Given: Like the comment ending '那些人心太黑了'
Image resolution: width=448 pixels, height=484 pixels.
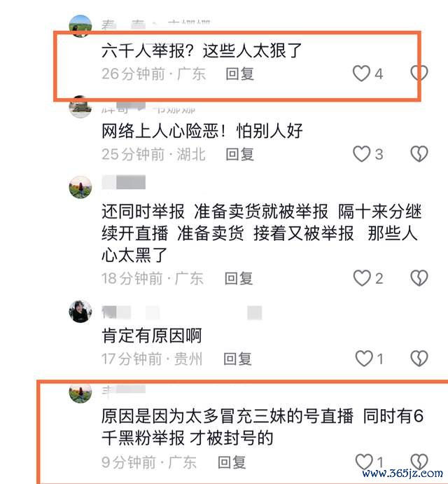Looking at the screenshot, I should point(362,278).
